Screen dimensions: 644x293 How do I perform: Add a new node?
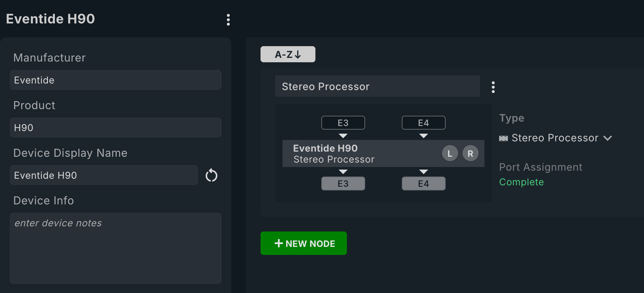[304, 243]
